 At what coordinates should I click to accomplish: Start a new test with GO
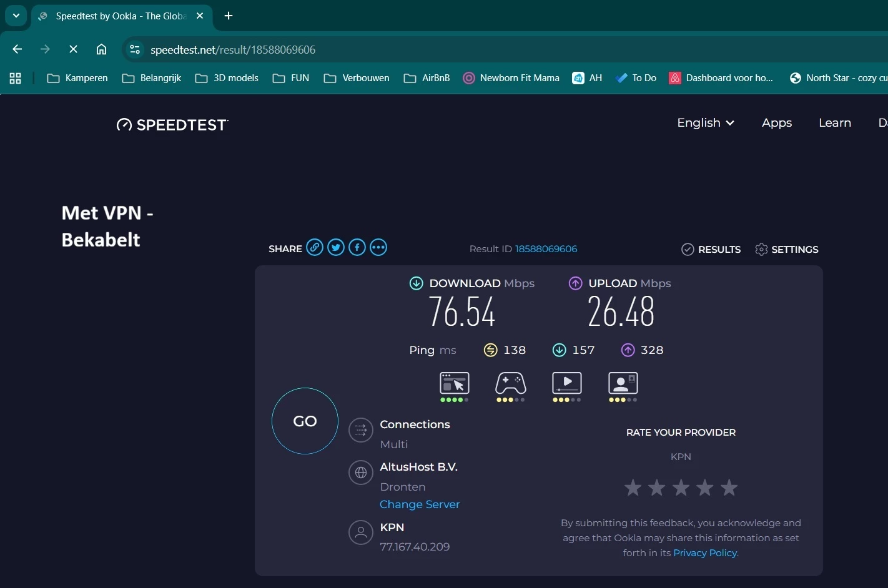305,421
